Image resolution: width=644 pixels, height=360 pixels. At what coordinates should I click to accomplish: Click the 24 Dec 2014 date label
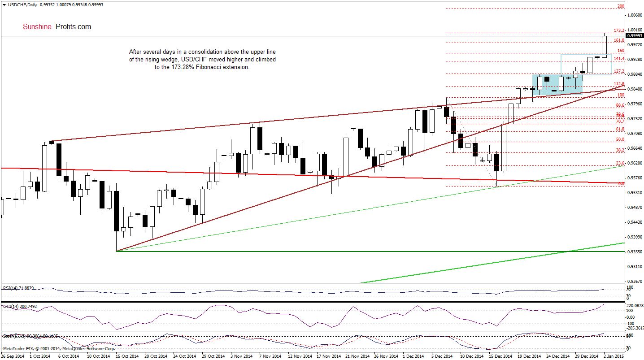click(559, 356)
